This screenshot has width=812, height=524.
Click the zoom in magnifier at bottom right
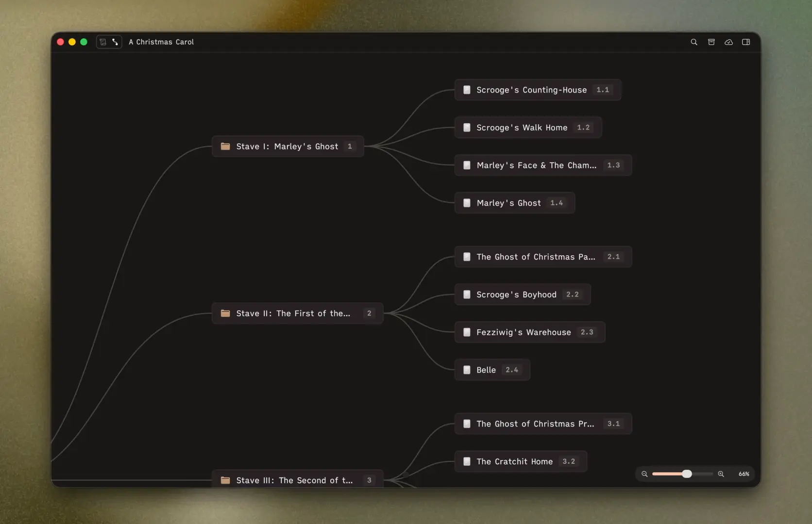[721, 474]
